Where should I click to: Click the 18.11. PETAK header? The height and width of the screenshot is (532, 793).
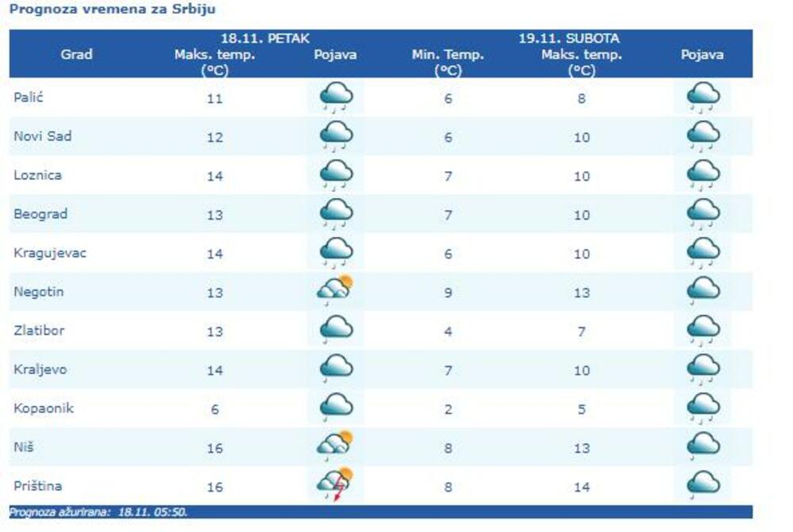(265, 38)
